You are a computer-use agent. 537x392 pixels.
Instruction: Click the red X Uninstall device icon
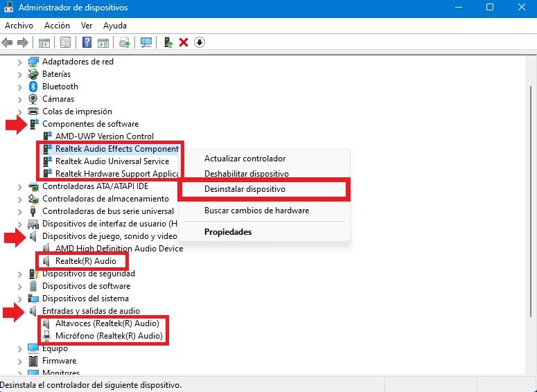pyautogui.click(x=184, y=43)
